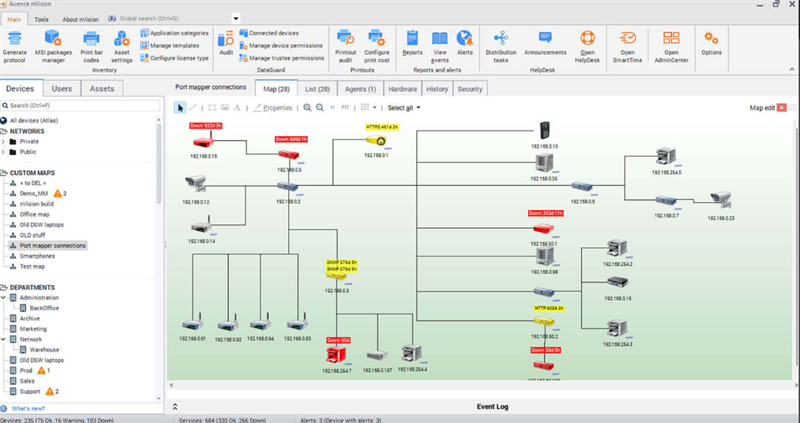
Task: Click Manage trustee permissions
Action: [282, 58]
